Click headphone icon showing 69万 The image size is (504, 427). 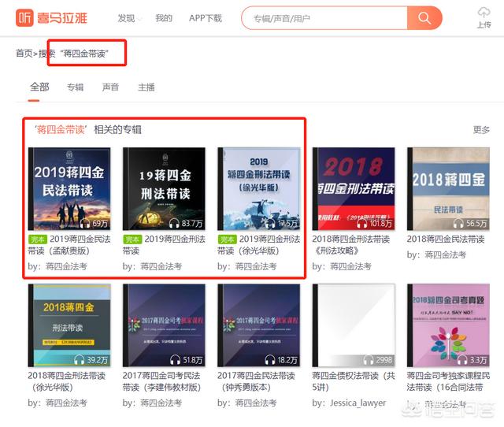pos(85,223)
